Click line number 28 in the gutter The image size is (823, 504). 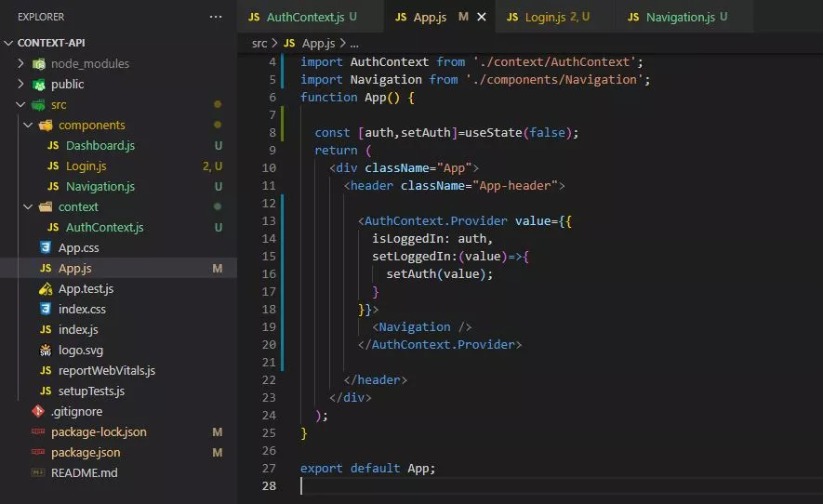coord(269,485)
